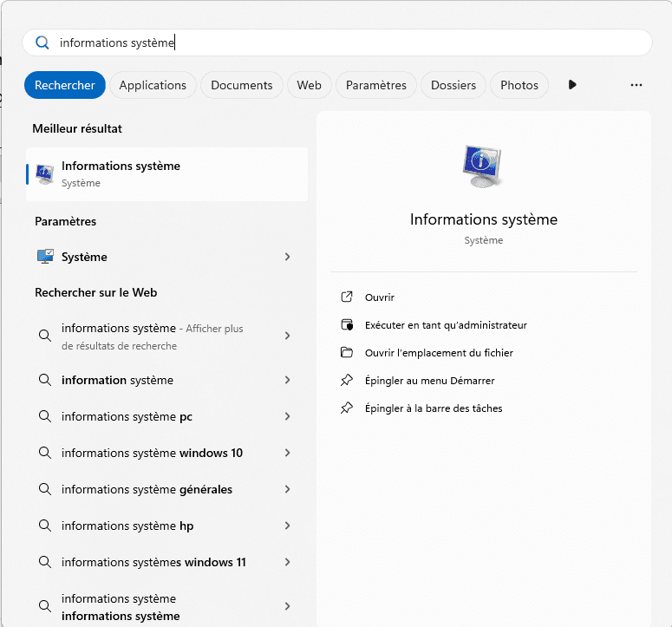The height and width of the screenshot is (627, 672).
Task: Search the web for 'informations système windows 10'
Action: click(x=166, y=453)
